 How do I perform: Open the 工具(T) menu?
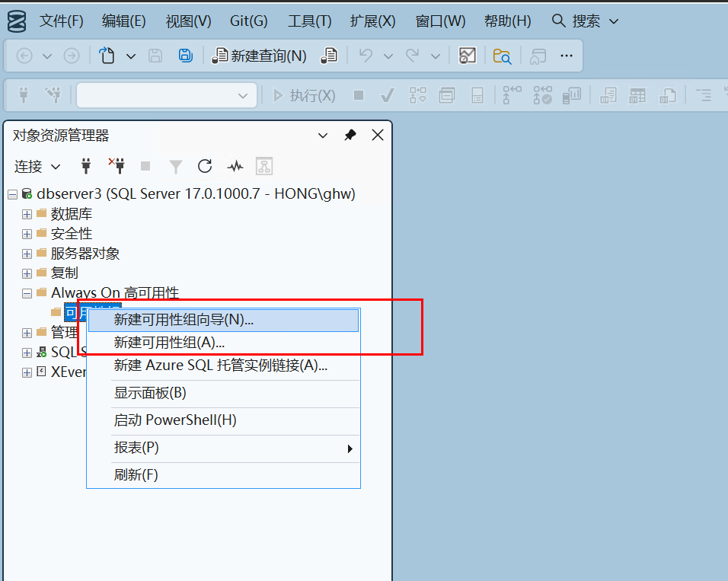point(310,21)
